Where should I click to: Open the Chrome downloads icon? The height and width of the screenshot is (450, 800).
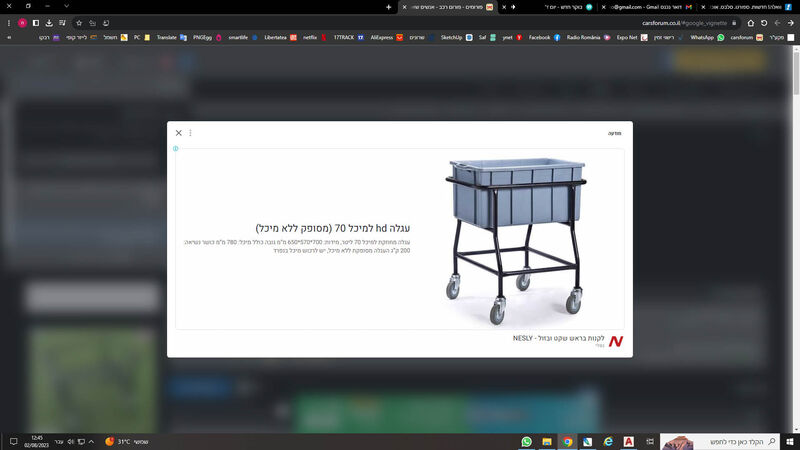click(49, 23)
